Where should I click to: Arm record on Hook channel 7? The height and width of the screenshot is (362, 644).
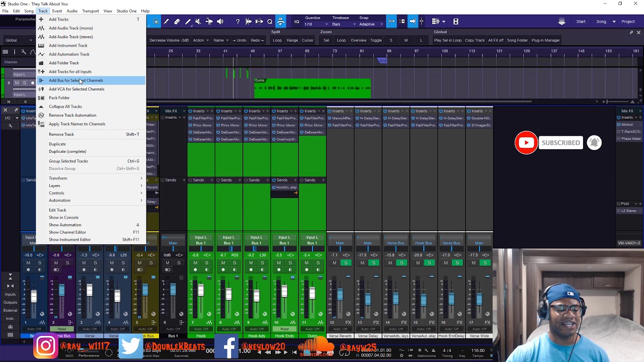195,269
